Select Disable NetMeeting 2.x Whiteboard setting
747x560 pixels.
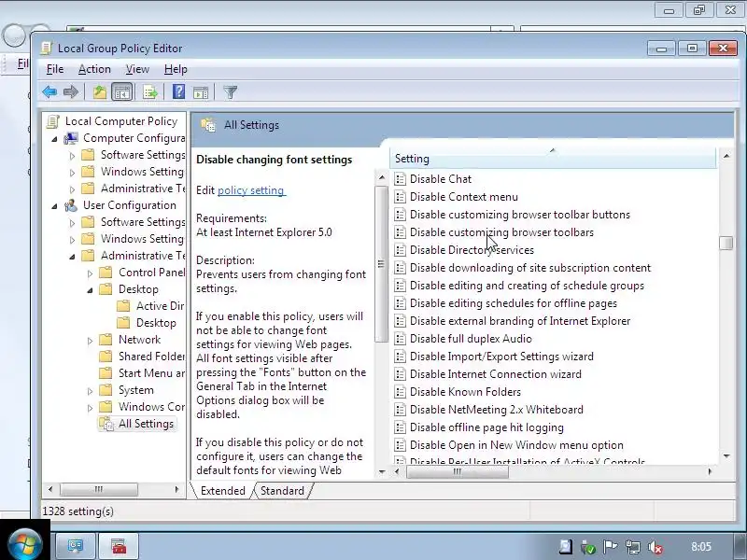[497, 410]
